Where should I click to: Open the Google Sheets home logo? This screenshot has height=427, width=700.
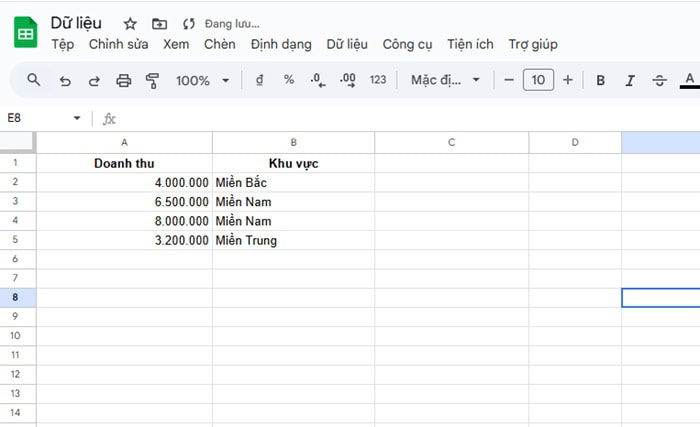click(x=25, y=33)
